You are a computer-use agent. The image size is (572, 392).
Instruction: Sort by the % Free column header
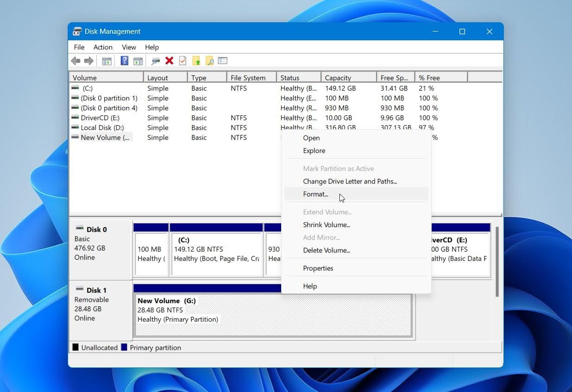(441, 78)
